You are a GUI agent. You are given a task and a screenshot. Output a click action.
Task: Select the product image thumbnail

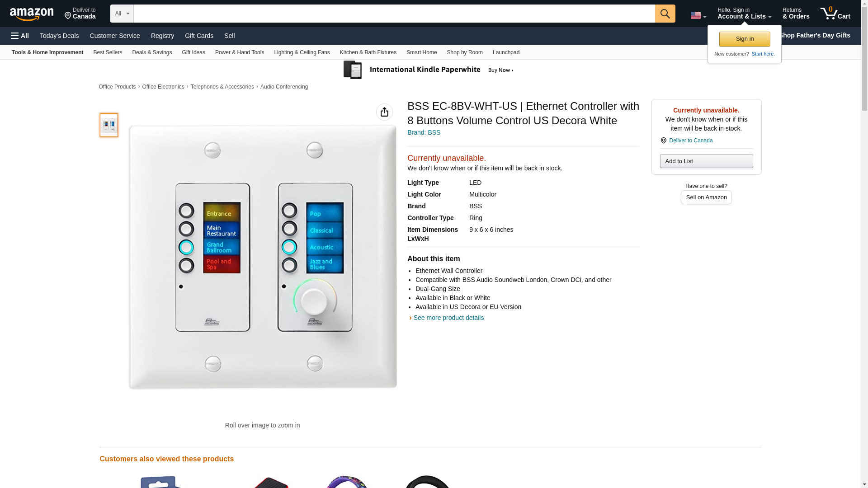point(108,125)
